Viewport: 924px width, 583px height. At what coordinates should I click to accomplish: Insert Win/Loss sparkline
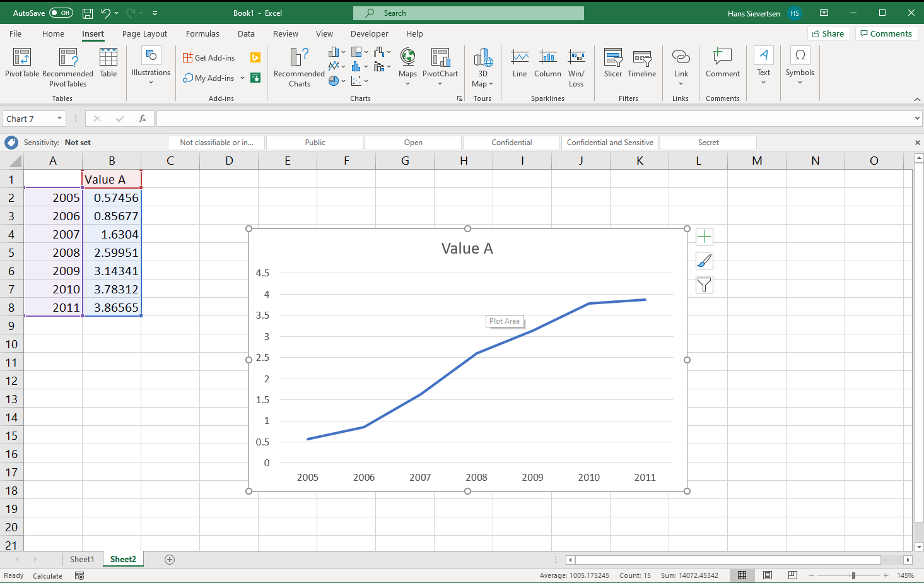click(x=576, y=68)
